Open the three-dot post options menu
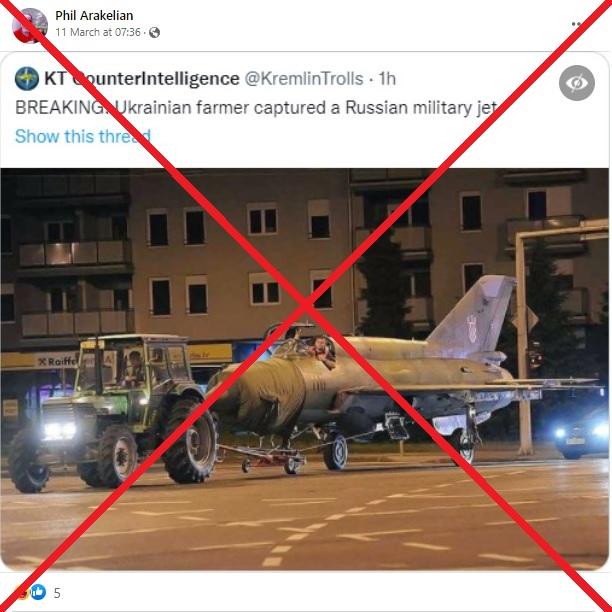Viewport: 612px width, 612px height. (576, 24)
